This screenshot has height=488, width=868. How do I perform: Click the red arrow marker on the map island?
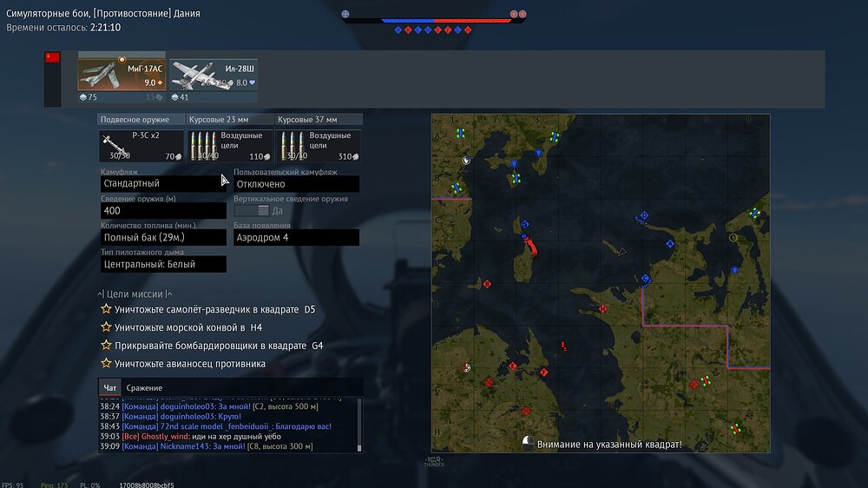coord(532,247)
